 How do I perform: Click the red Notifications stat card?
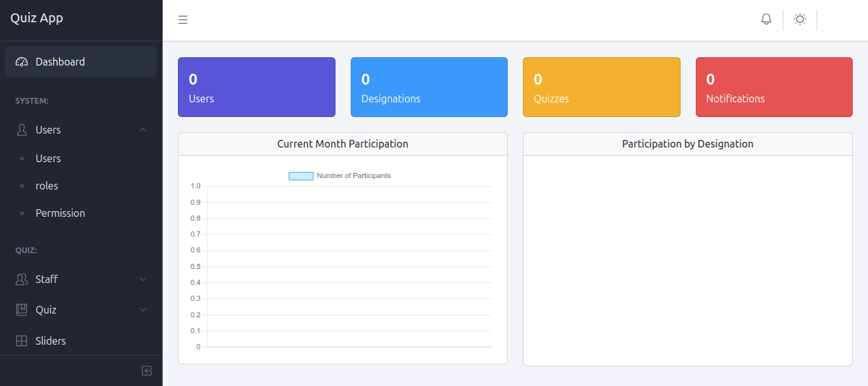pos(774,87)
